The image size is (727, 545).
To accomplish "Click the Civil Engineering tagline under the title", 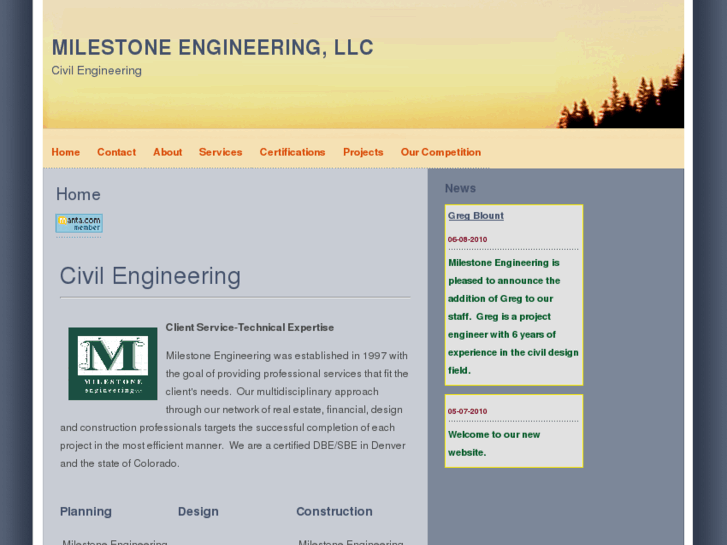I will pyautogui.click(x=96, y=71).
